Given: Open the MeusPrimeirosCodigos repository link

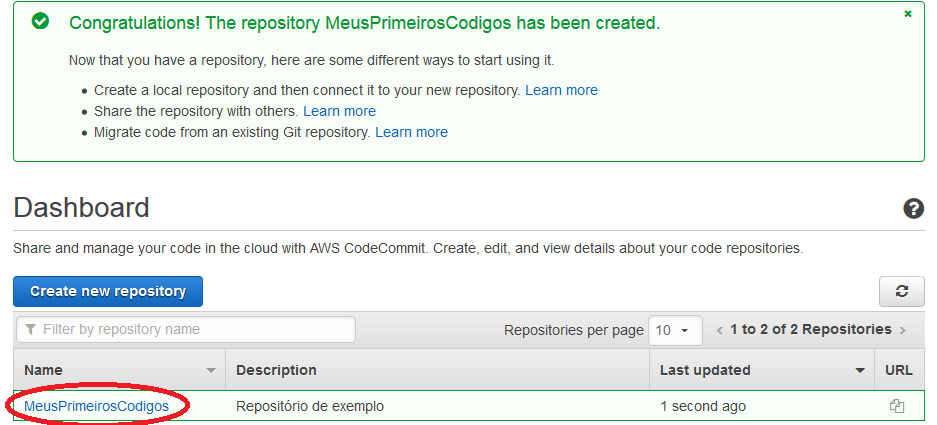Looking at the screenshot, I should [x=96, y=406].
